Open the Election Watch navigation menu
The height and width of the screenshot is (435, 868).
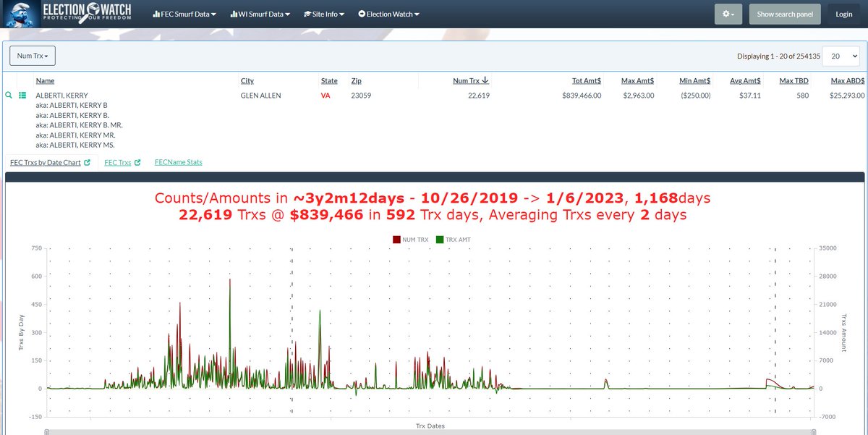coord(388,14)
